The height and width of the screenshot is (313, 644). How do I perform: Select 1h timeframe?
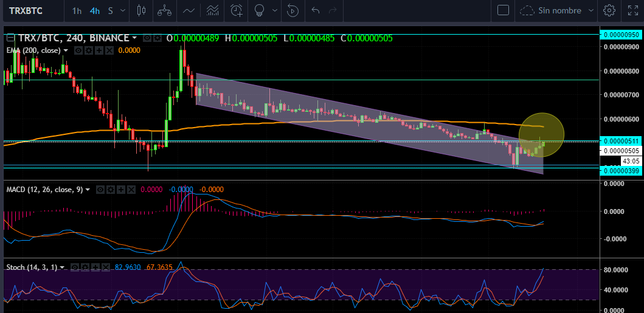pos(77,11)
